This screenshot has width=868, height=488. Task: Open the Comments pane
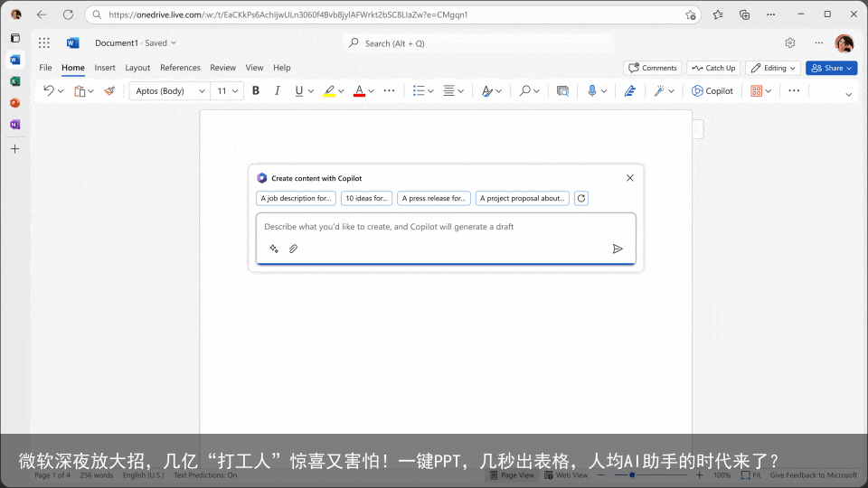tap(652, 68)
